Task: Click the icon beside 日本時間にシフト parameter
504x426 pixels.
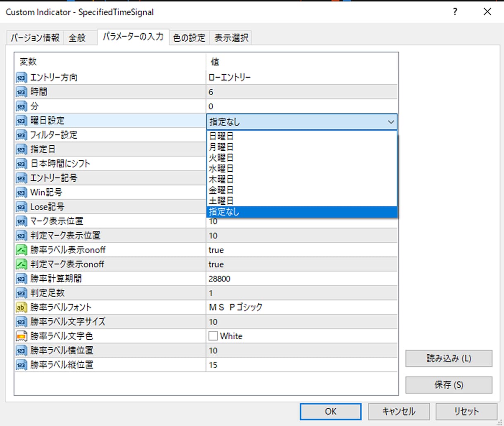Action: tap(21, 164)
